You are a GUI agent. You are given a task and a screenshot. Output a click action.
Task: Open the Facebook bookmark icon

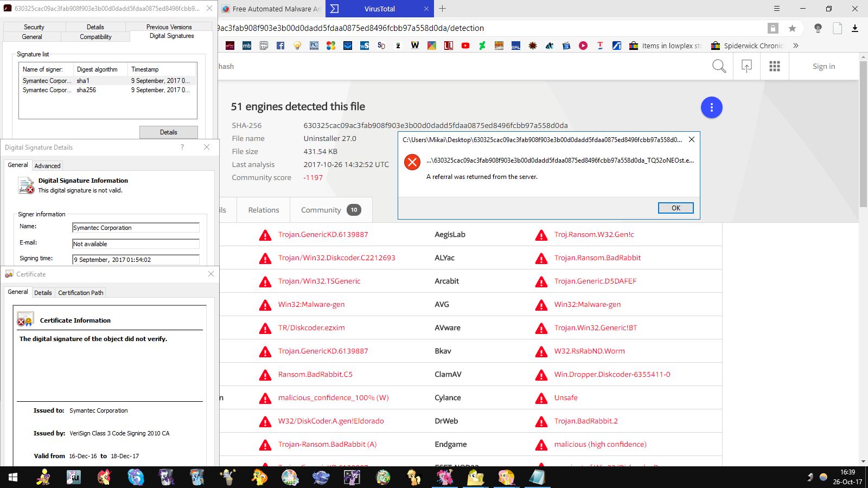[x=280, y=46]
